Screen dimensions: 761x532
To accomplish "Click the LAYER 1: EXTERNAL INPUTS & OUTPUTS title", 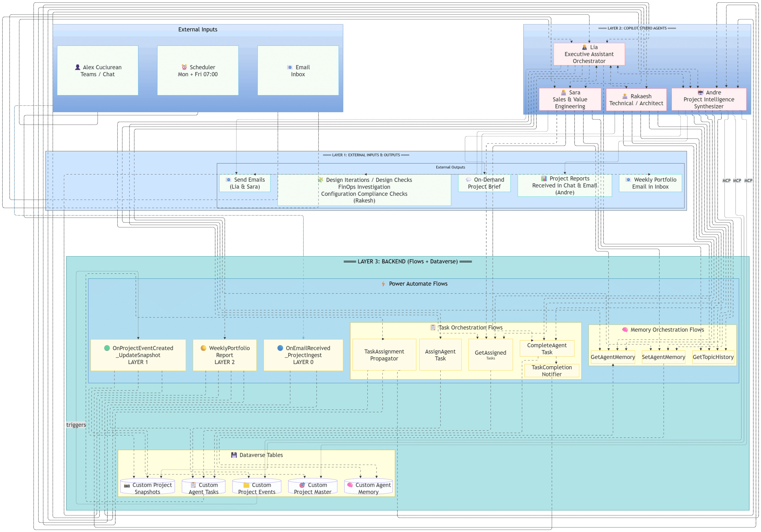I will click(x=366, y=155).
